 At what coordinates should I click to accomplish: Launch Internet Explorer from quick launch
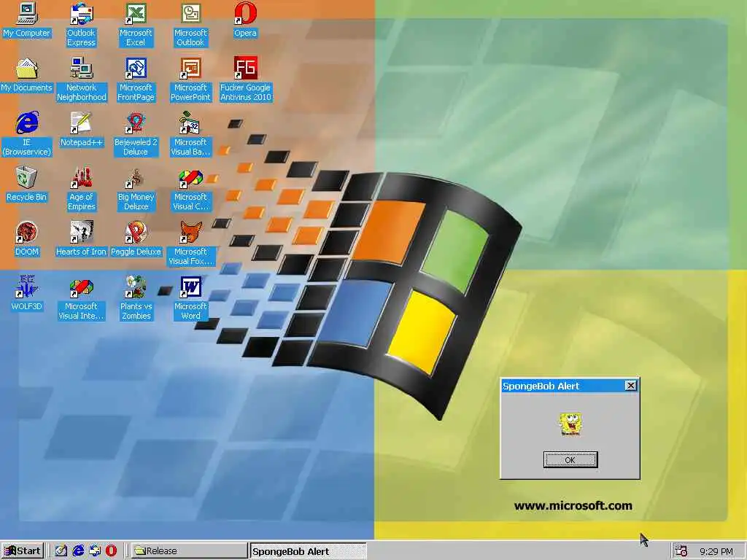point(78,551)
